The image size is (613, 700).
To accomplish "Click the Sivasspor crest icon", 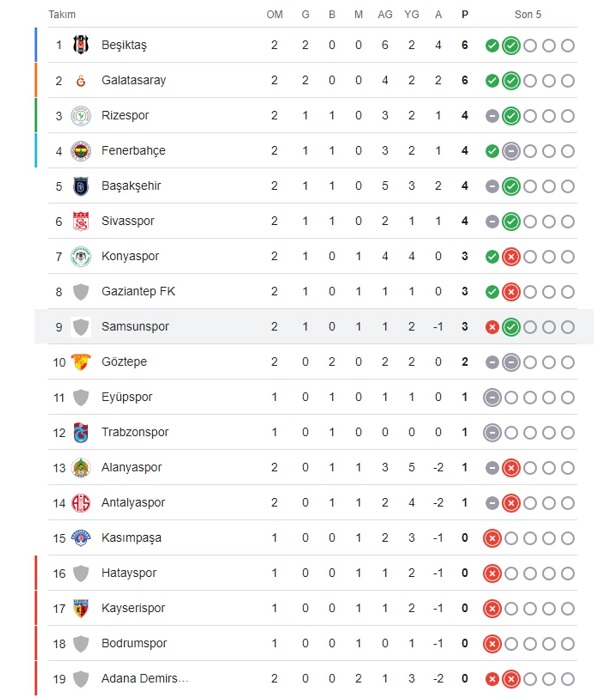I will point(81,221).
